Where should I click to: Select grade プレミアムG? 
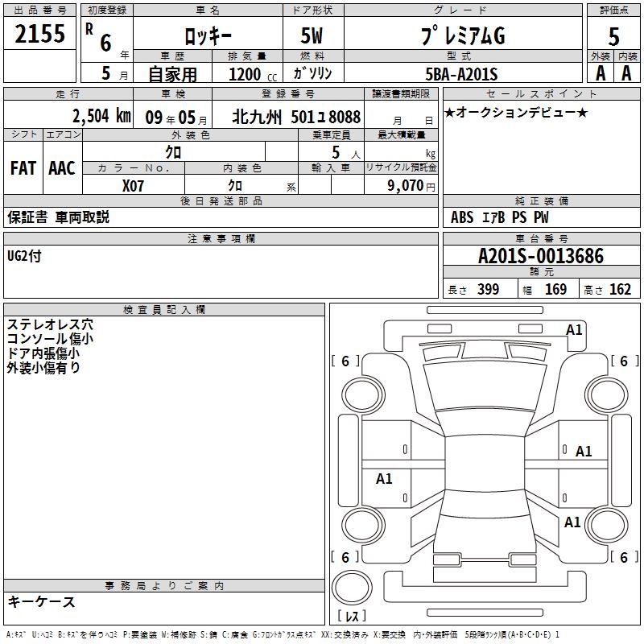[463, 35]
